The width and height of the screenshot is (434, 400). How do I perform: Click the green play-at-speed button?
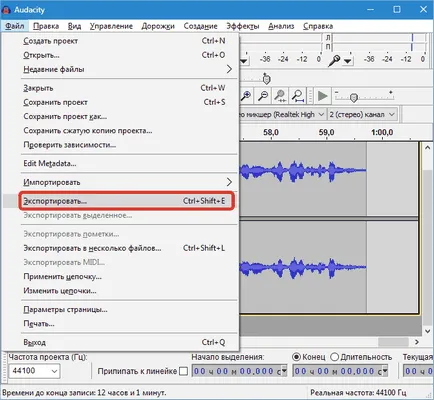pyautogui.click(x=322, y=96)
